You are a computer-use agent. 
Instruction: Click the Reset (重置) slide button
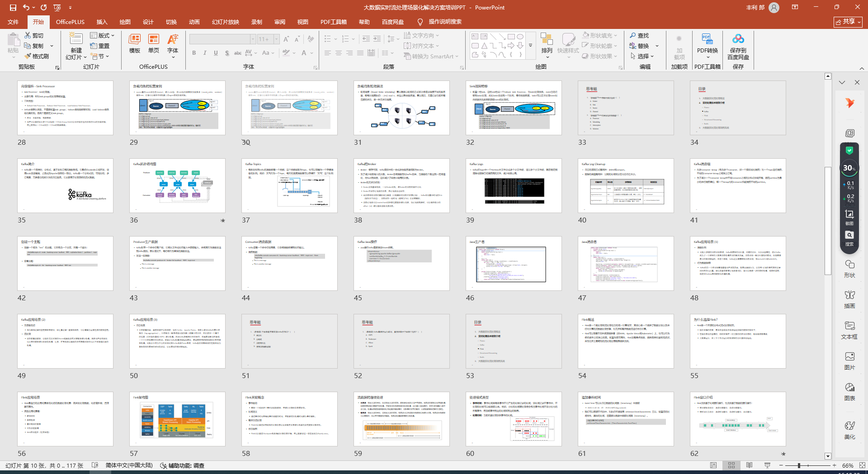[x=100, y=46]
